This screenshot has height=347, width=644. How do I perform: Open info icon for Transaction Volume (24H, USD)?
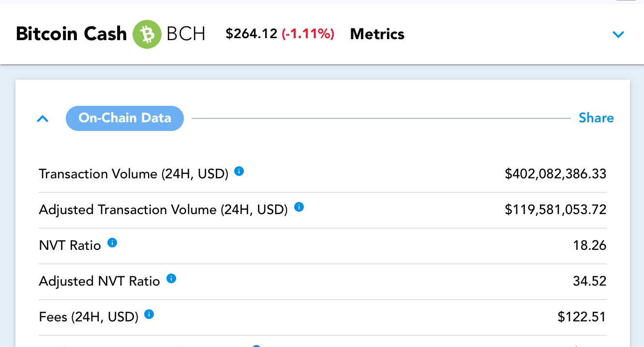239,171
